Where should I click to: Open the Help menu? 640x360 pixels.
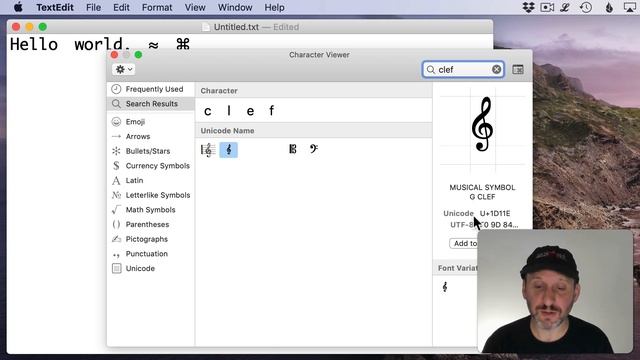click(x=274, y=7)
